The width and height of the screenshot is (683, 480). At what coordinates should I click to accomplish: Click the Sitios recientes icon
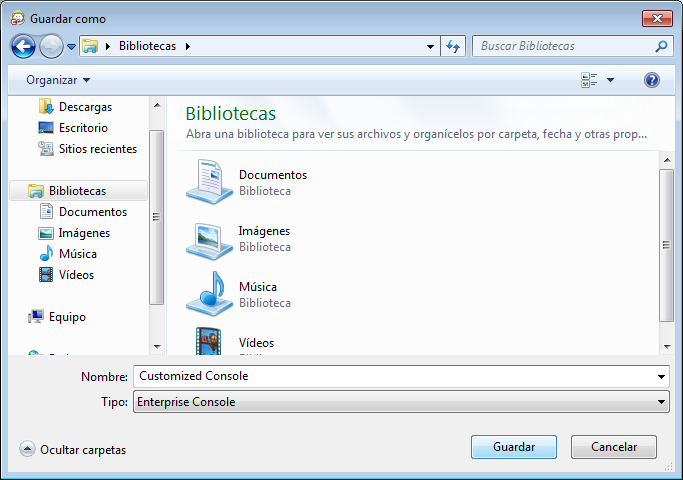click(x=46, y=149)
